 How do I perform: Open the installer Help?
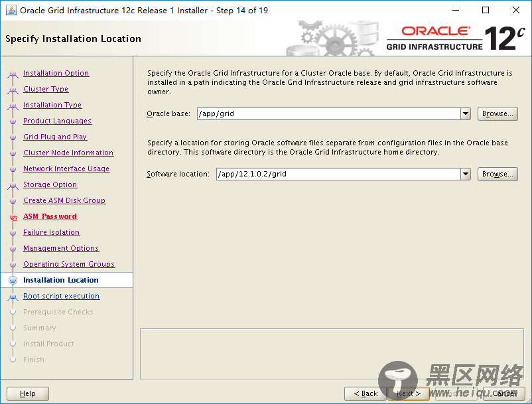click(x=28, y=393)
